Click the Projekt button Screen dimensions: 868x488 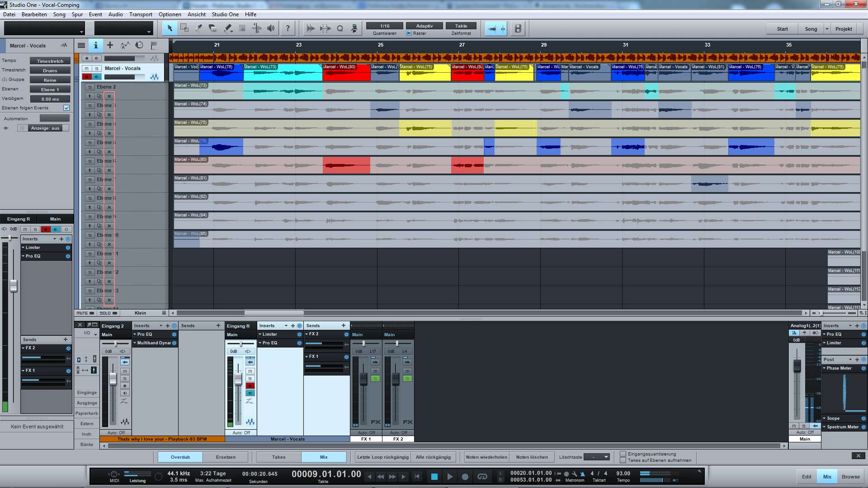click(844, 29)
